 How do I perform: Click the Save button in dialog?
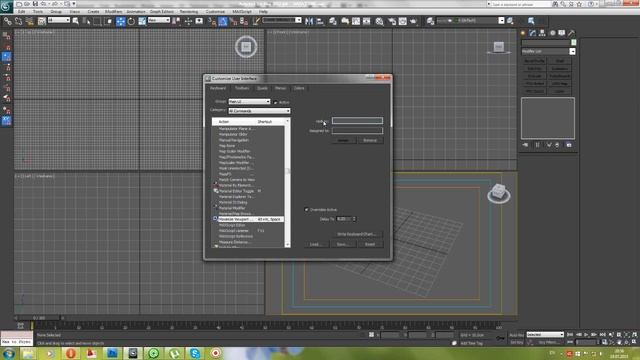343,244
